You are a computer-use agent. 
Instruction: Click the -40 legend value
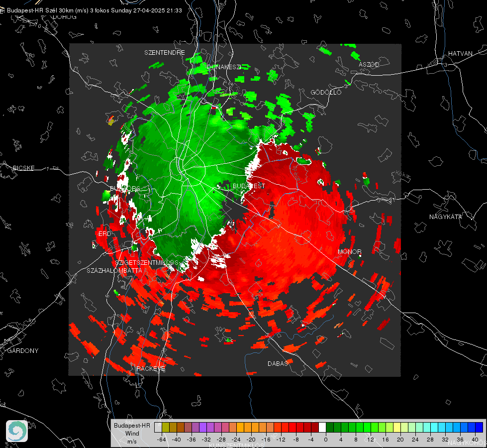177,440
